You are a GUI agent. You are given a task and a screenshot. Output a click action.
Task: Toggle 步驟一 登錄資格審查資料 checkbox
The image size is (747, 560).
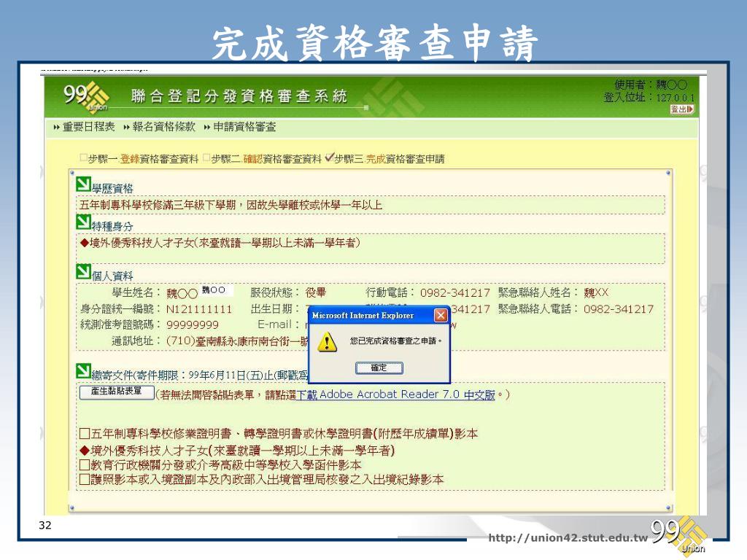coord(84,157)
